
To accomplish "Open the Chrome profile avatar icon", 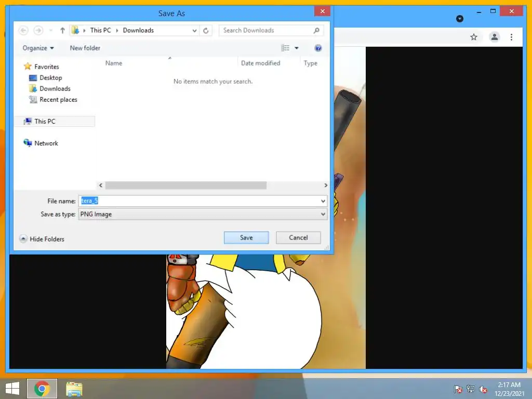I will coord(495,37).
